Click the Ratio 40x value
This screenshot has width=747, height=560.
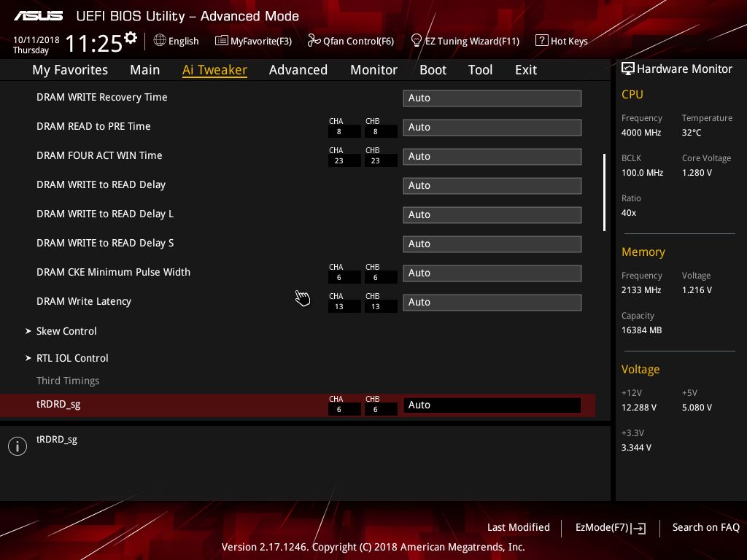click(x=628, y=213)
